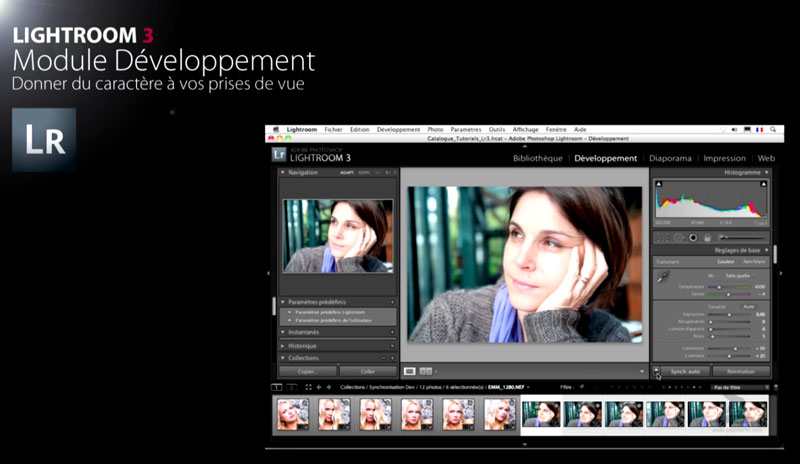Viewport: 800px width, 464px height.
Task: Pick the white balance eyedropper tool
Action: click(x=663, y=278)
